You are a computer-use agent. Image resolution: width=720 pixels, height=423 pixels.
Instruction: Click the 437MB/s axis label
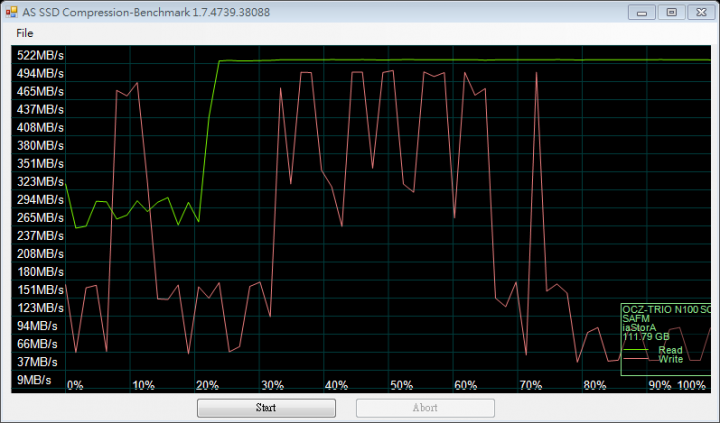point(40,109)
